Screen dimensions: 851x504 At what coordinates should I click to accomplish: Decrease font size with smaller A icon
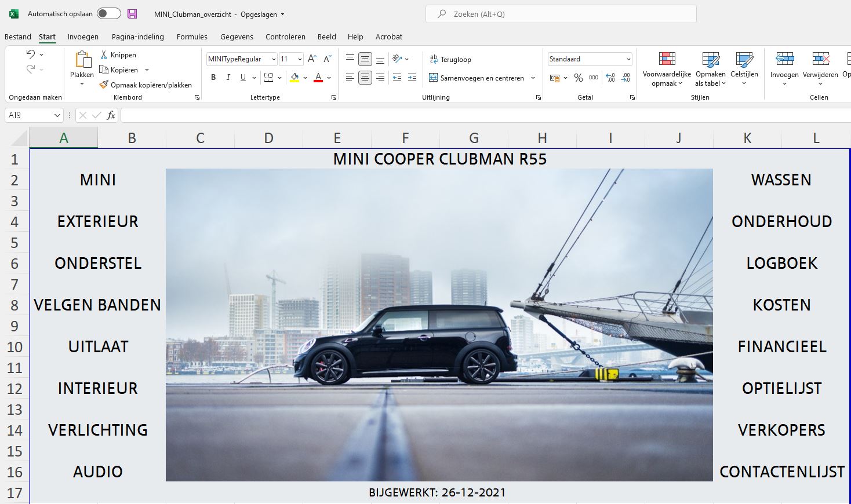tap(328, 59)
